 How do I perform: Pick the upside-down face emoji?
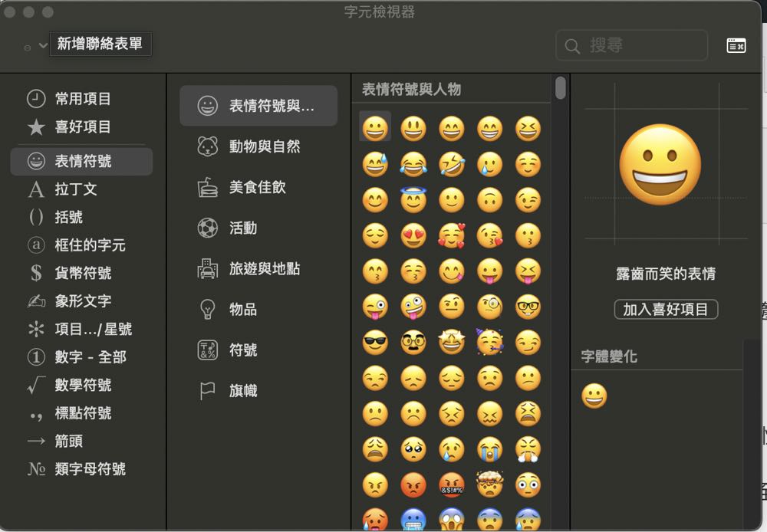coord(489,200)
